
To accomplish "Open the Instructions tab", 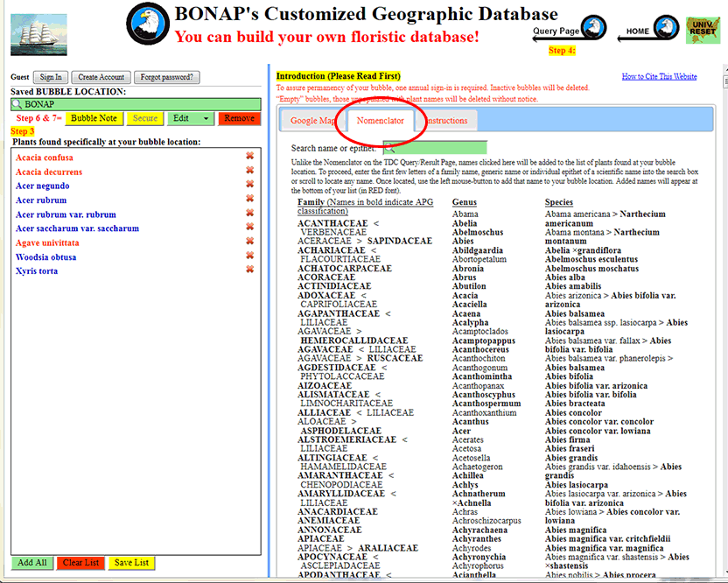I will (x=446, y=121).
